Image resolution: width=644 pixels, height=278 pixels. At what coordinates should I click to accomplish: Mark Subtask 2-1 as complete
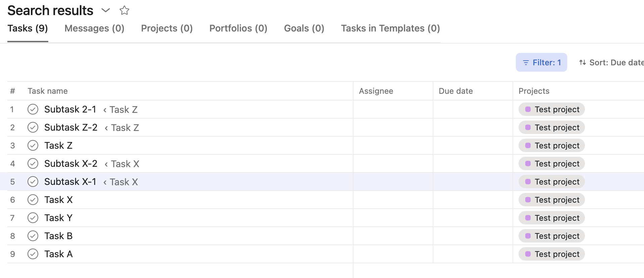pos(33,109)
